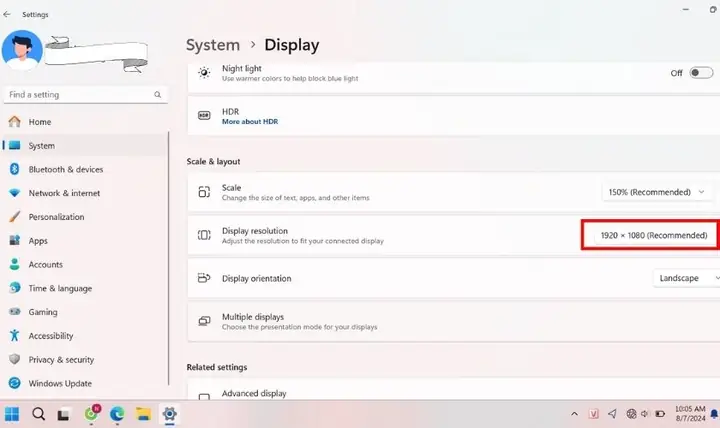Click the Network wifi icon in sidebar
This screenshot has width=720, height=428.
[15, 193]
